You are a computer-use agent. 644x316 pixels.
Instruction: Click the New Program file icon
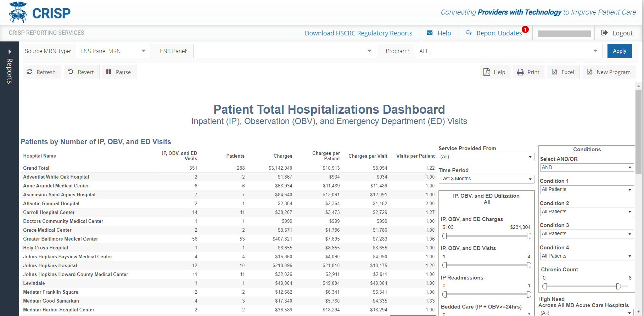[x=589, y=72]
